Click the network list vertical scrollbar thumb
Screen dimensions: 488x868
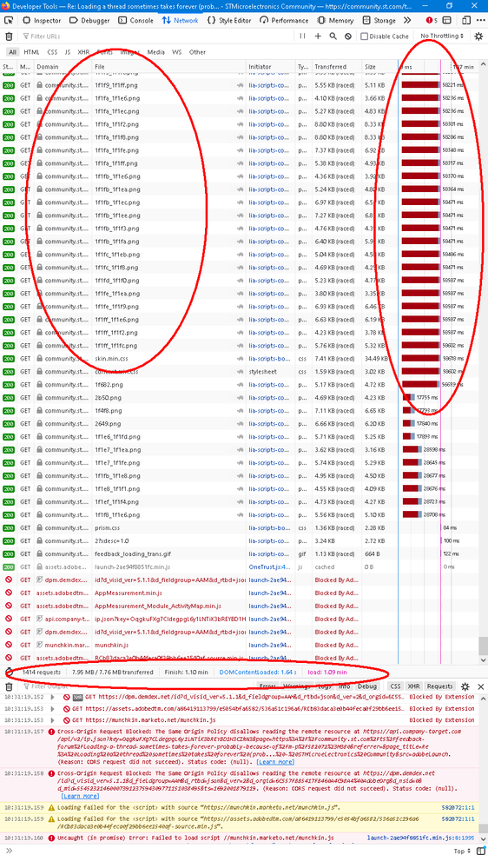pos(484,646)
